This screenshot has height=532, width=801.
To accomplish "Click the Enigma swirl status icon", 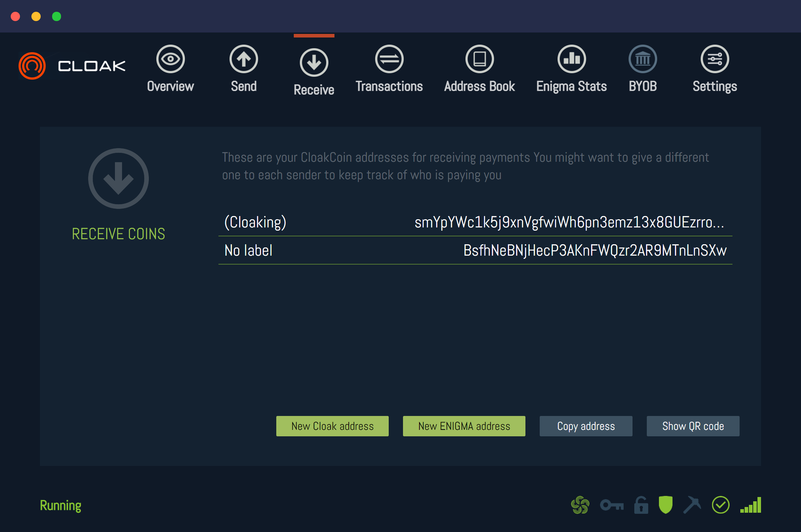I will click(x=580, y=505).
